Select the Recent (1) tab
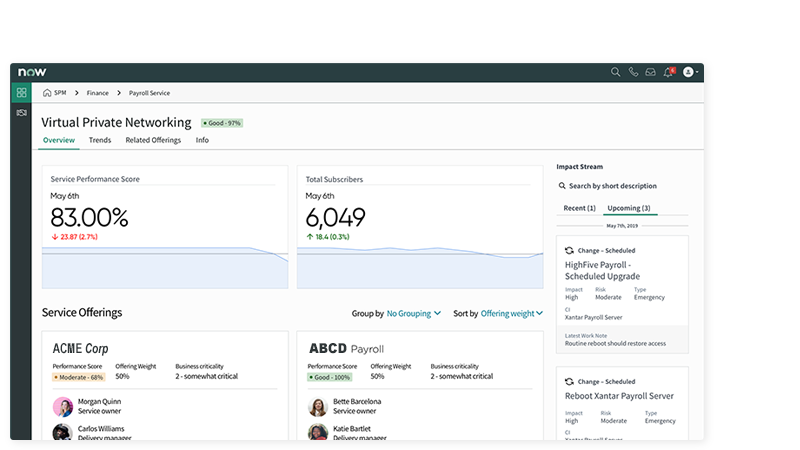Viewport: 800px width, 450px height. 579,208
